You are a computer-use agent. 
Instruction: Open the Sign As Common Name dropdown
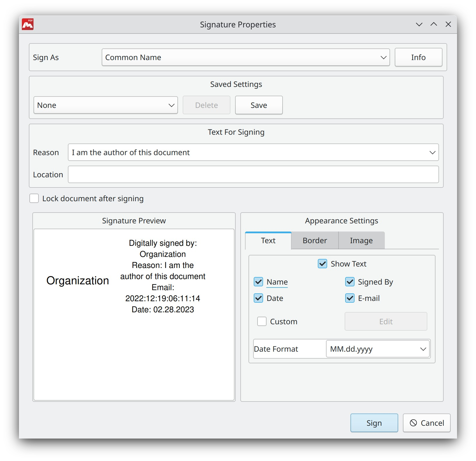[246, 57]
